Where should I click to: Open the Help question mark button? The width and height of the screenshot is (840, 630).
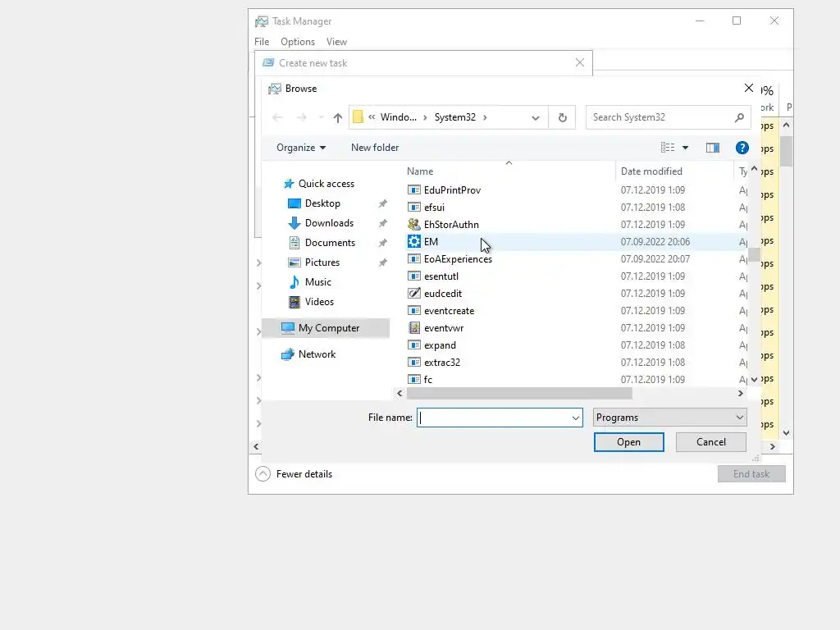(742, 148)
